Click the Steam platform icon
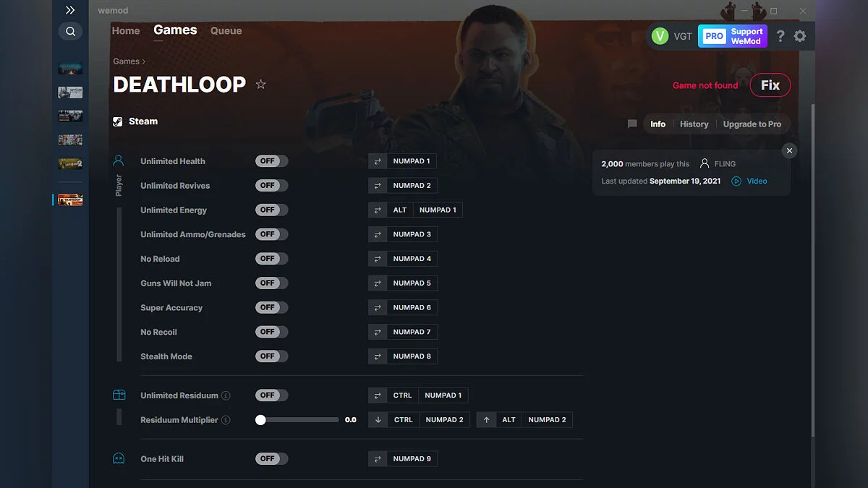The width and height of the screenshot is (868, 488). click(117, 121)
